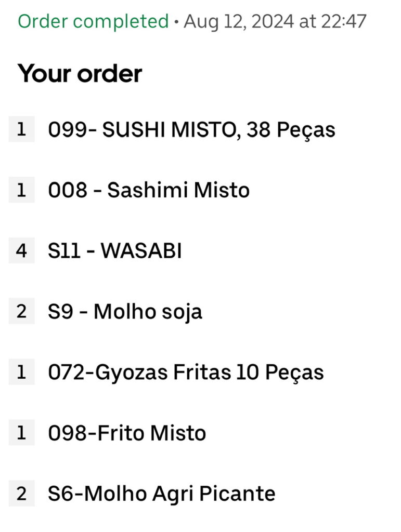Select the 098-Frito Misto item
Image resolution: width=401 pixels, height=532 pixels.
(x=127, y=433)
